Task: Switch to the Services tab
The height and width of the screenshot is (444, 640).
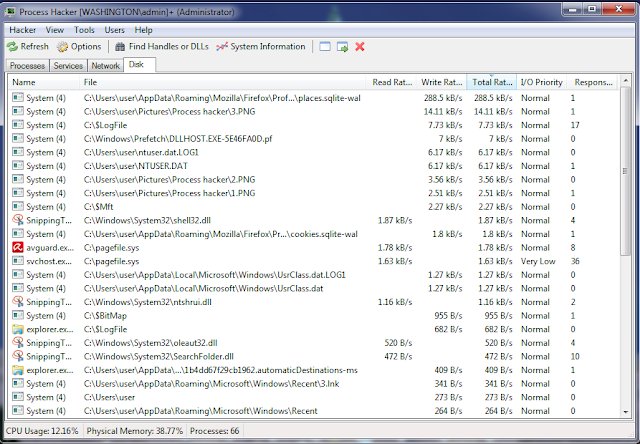Action: (68, 66)
